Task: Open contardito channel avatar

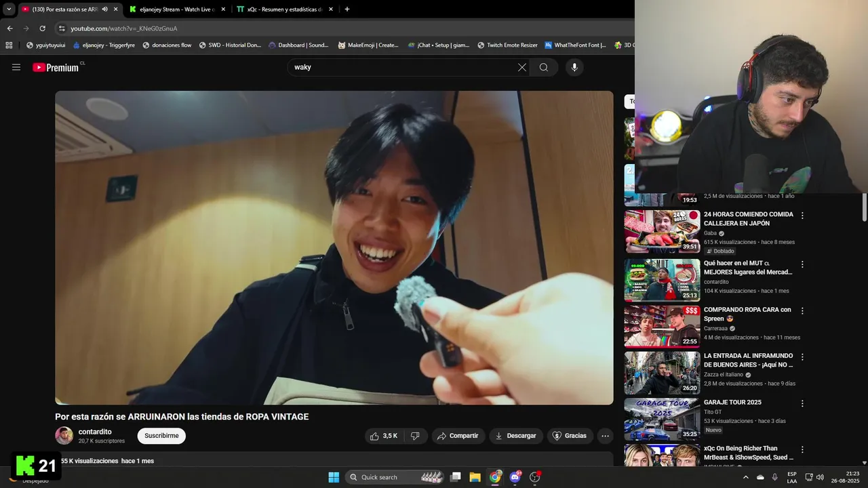Action: (x=64, y=436)
